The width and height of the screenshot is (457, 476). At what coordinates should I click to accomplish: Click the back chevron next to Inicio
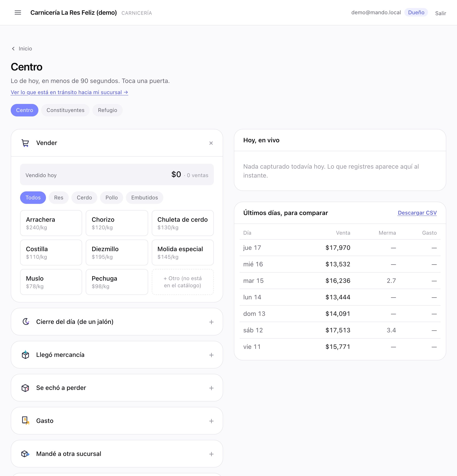[13, 49]
